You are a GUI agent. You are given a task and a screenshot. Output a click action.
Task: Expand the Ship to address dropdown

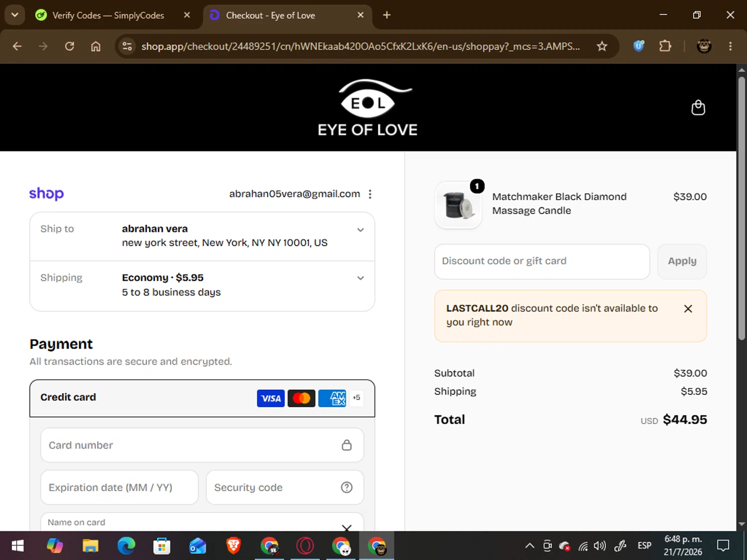[x=361, y=230]
